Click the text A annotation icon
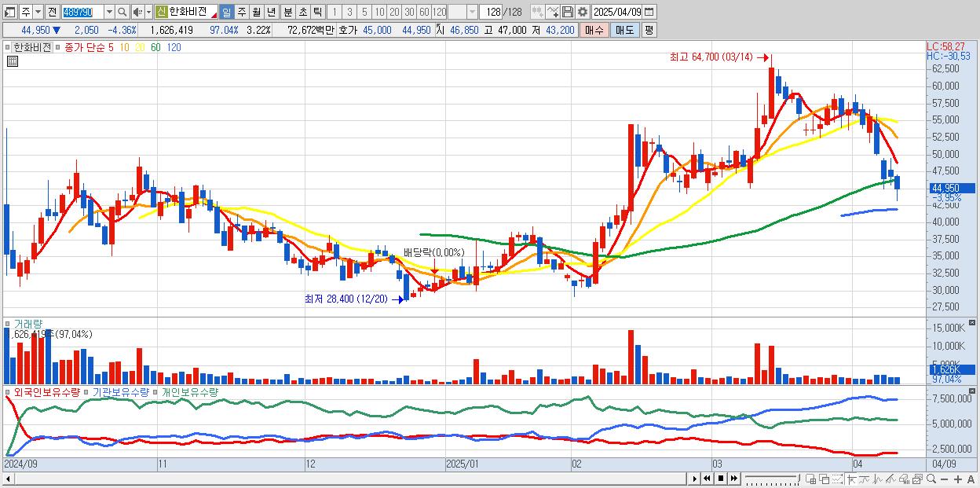The width and height of the screenshot is (980, 488). pyautogui.click(x=971, y=479)
